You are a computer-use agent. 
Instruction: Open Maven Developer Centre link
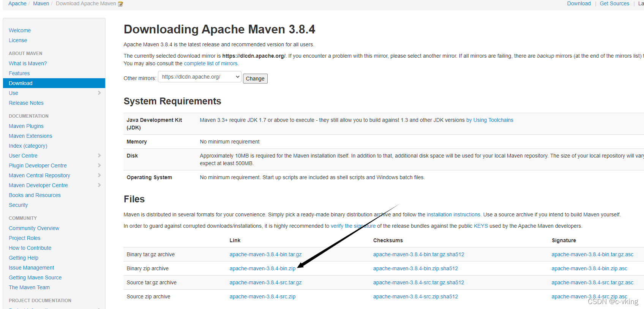[38, 185]
